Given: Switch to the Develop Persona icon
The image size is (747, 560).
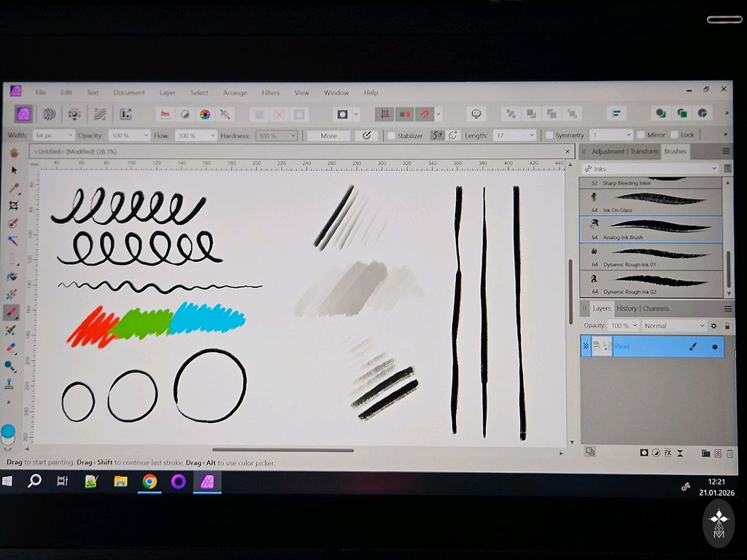Looking at the screenshot, I should [x=74, y=114].
